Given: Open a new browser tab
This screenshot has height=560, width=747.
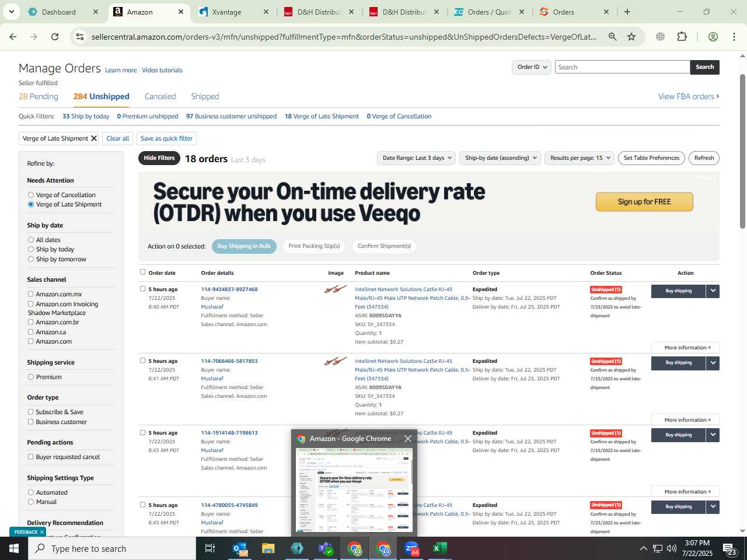Looking at the screenshot, I should (627, 12).
